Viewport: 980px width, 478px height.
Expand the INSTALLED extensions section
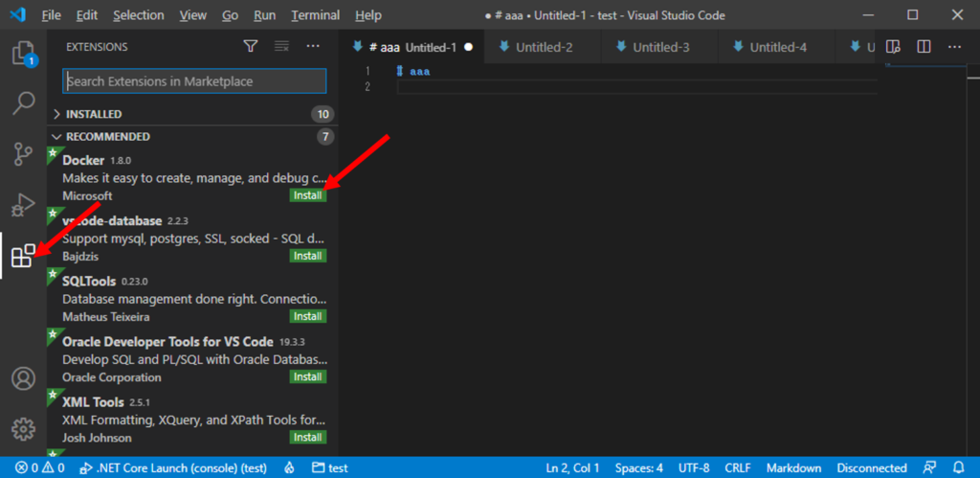(192, 115)
